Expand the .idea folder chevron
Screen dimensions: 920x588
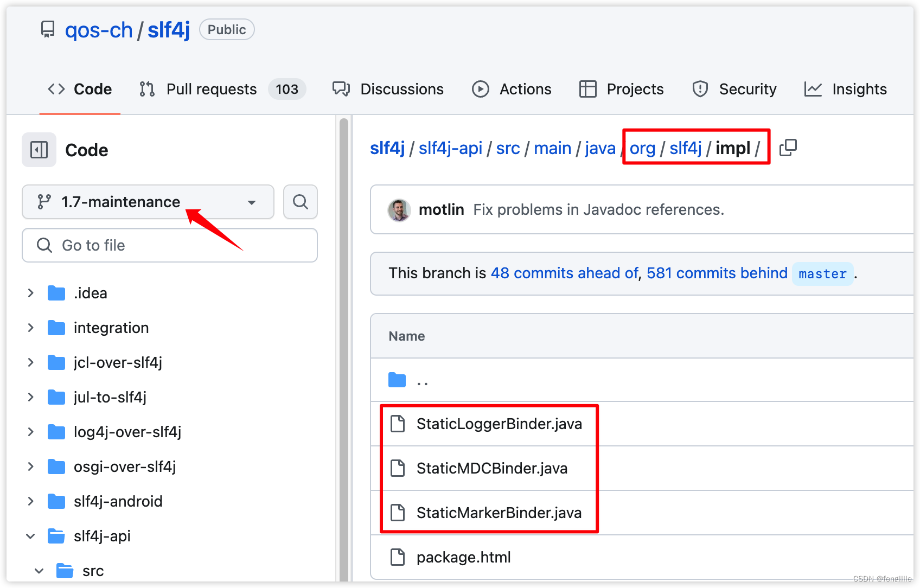pyautogui.click(x=31, y=293)
